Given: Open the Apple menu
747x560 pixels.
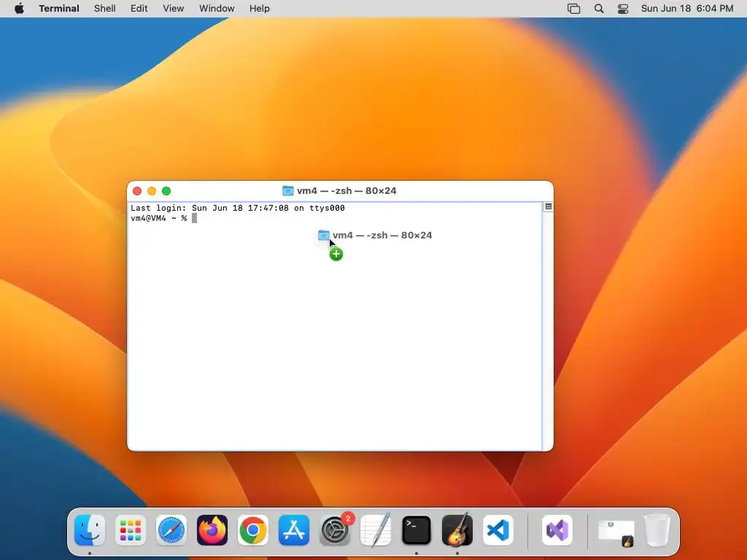Looking at the screenshot, I should click(x=19, y=9).
